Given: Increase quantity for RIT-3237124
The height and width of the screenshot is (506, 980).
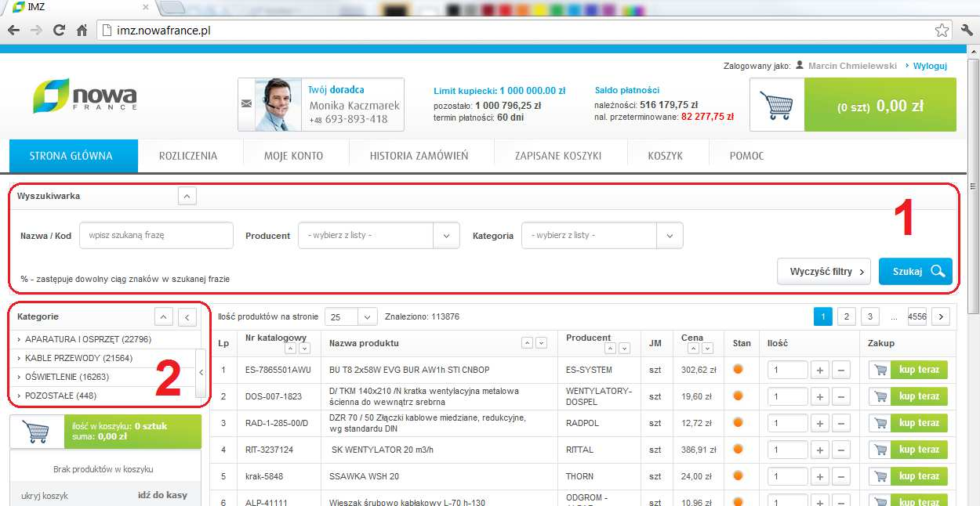Looking at the screenshot, I should click(818, 450).
